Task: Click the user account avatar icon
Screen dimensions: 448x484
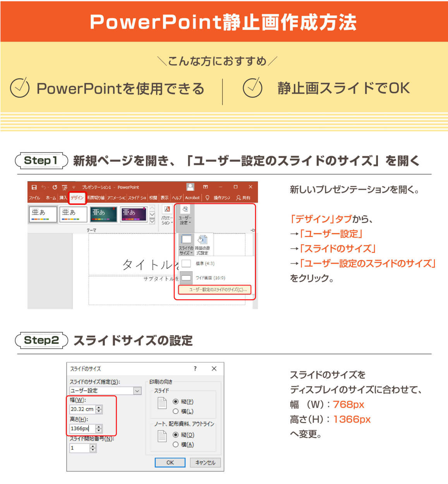Action: (190, 187)
